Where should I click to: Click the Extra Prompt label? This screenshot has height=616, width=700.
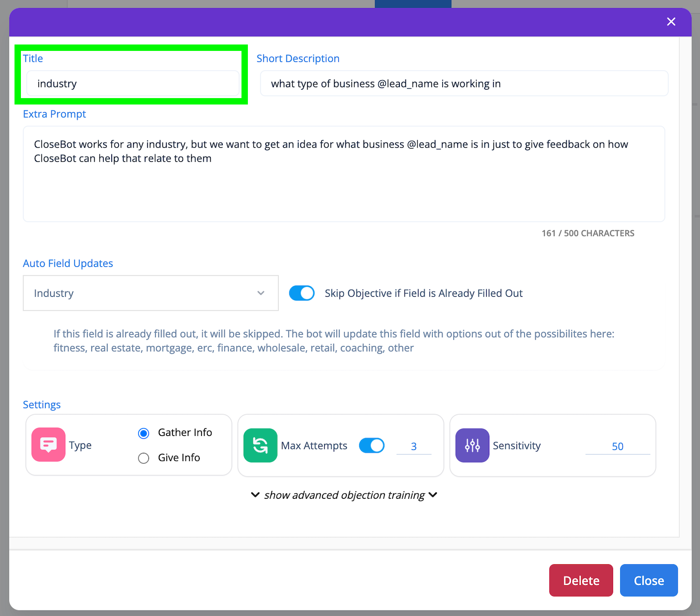coord(54,114)
